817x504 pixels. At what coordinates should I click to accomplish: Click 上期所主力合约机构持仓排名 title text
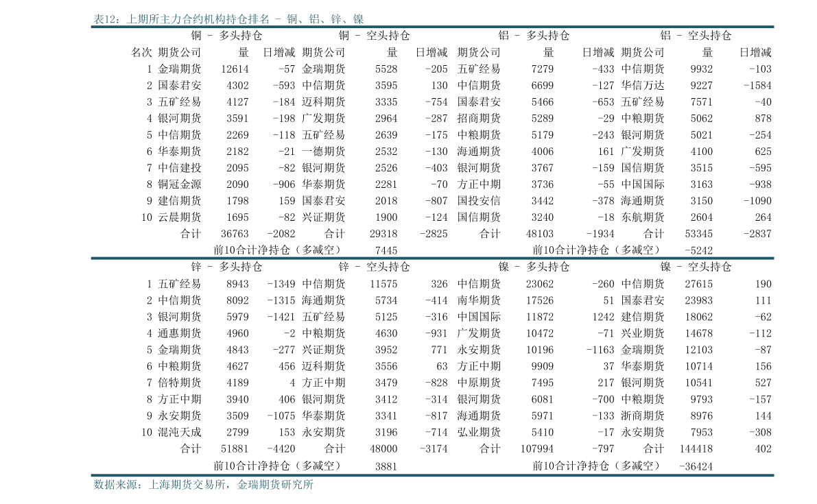(x=198, y=19)
